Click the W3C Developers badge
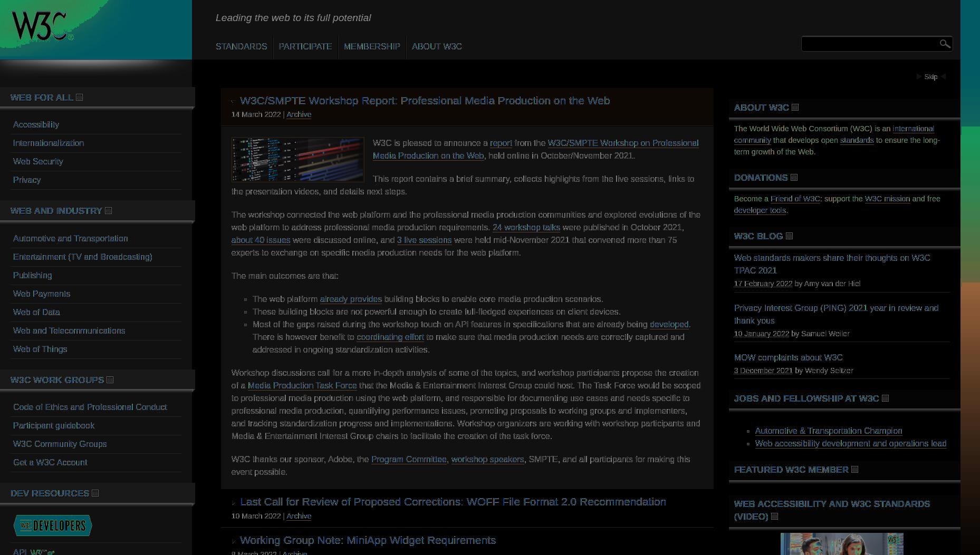This screenshot has width=980, height=555. click(x=53, y=525)
